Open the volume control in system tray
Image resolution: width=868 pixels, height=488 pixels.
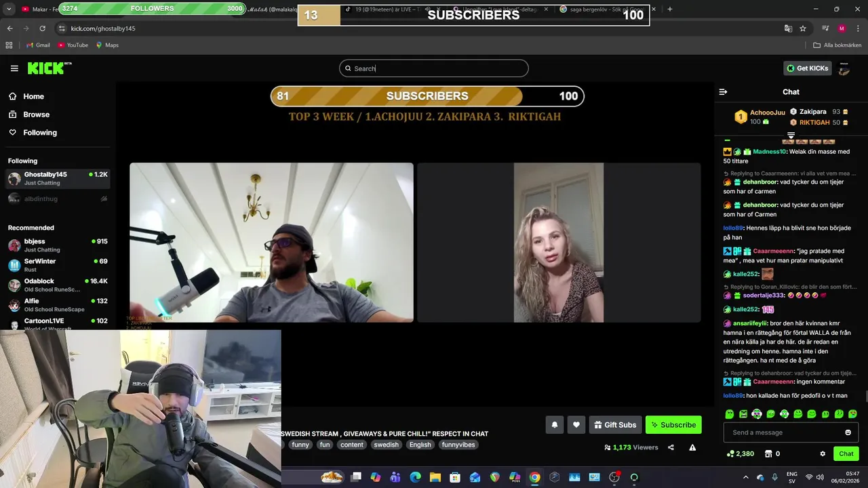(x=821, y=477)
